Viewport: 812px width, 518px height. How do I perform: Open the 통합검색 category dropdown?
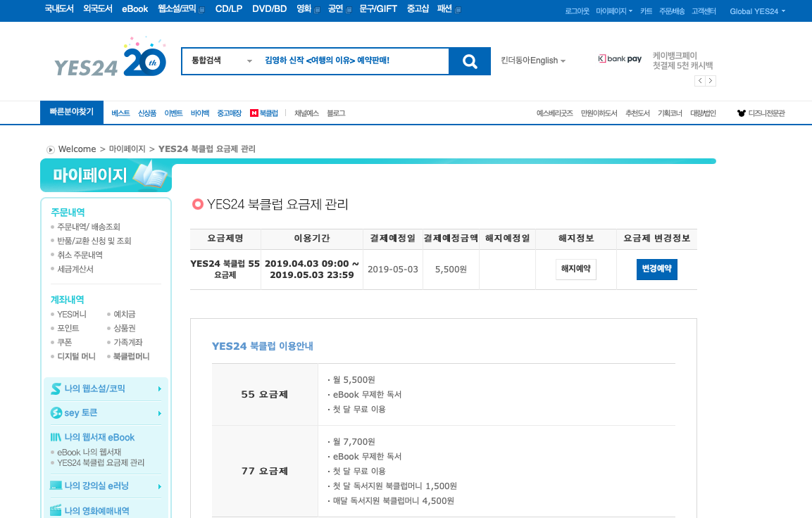(x=222, y=61)
